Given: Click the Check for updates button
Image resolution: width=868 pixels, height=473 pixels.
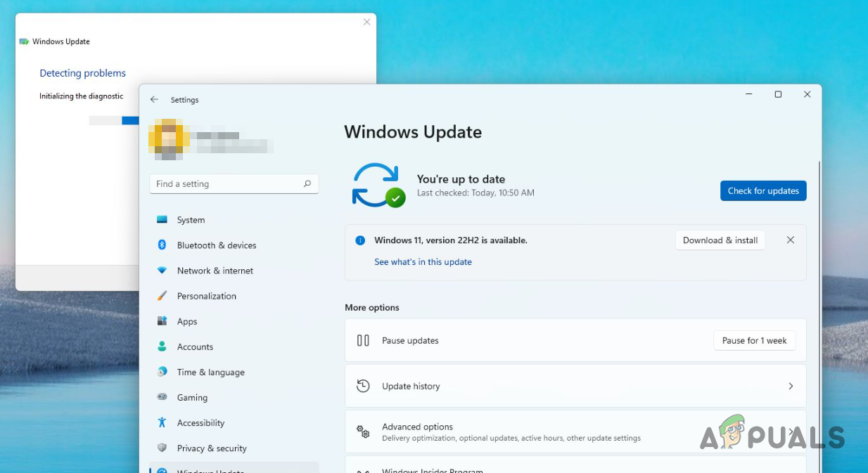Looking at the screenshot, I should (x=763, y=190).
